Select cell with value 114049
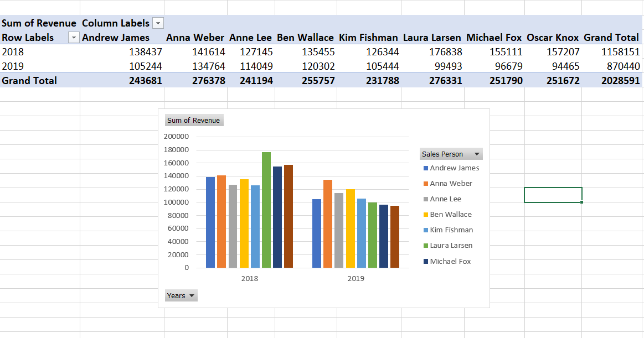644x338 pixels. coord(251,66)
